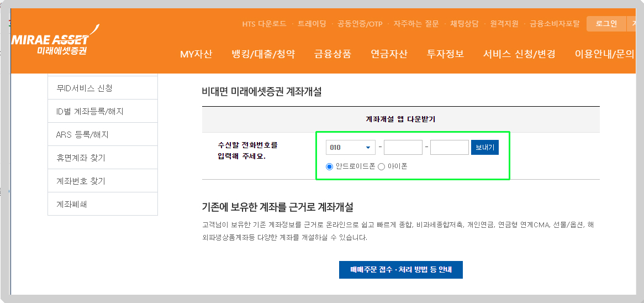Select the 안드로이드폰 radio button
This screenshot has height=303, width=644.
coord(329,166)
